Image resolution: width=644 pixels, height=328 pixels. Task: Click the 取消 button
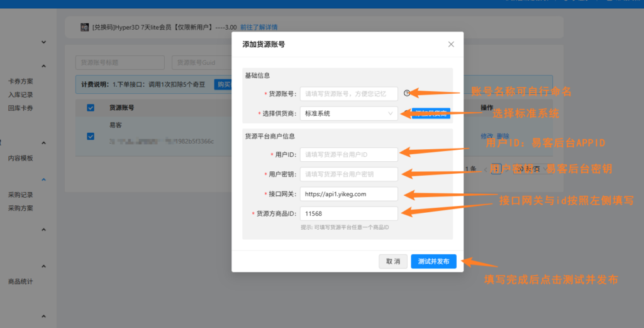pos(393,261)
